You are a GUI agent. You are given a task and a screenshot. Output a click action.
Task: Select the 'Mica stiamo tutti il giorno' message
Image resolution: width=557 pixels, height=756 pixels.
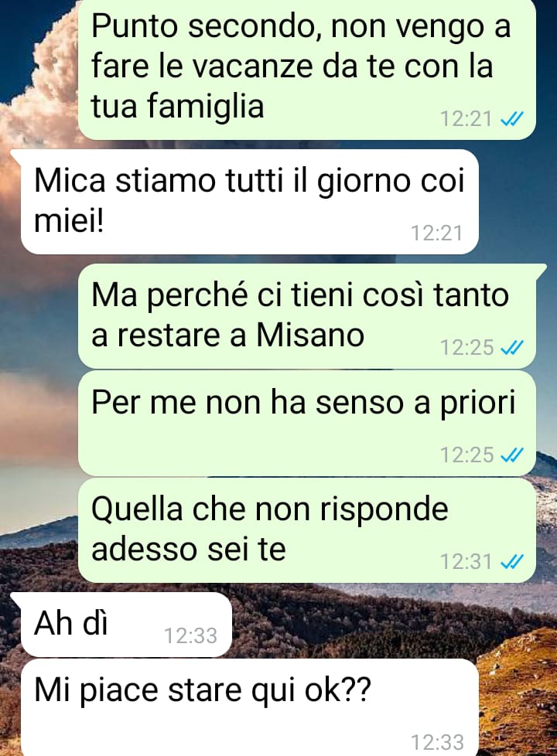point(250,202)
